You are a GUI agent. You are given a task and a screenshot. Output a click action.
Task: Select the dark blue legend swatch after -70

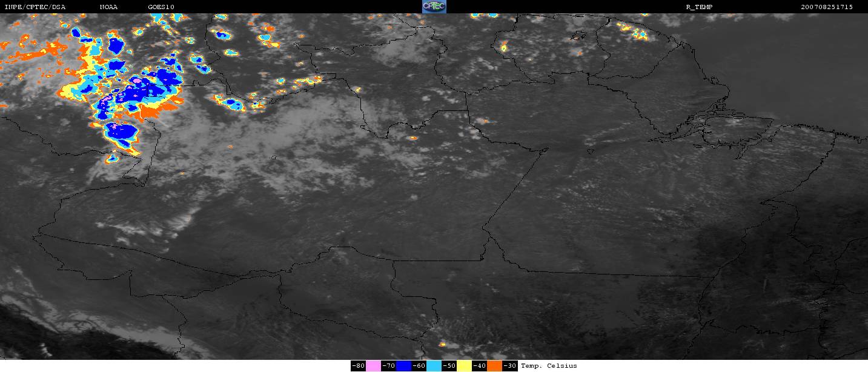[403, 366]
